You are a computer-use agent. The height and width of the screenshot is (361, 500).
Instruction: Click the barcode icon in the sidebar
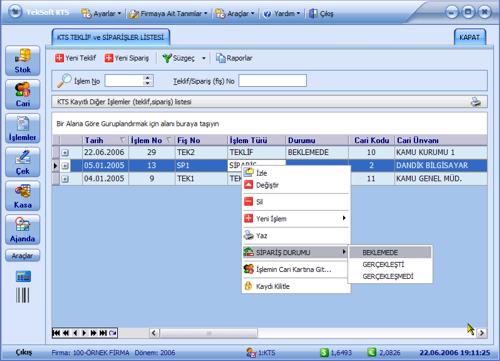click(23, 295)
